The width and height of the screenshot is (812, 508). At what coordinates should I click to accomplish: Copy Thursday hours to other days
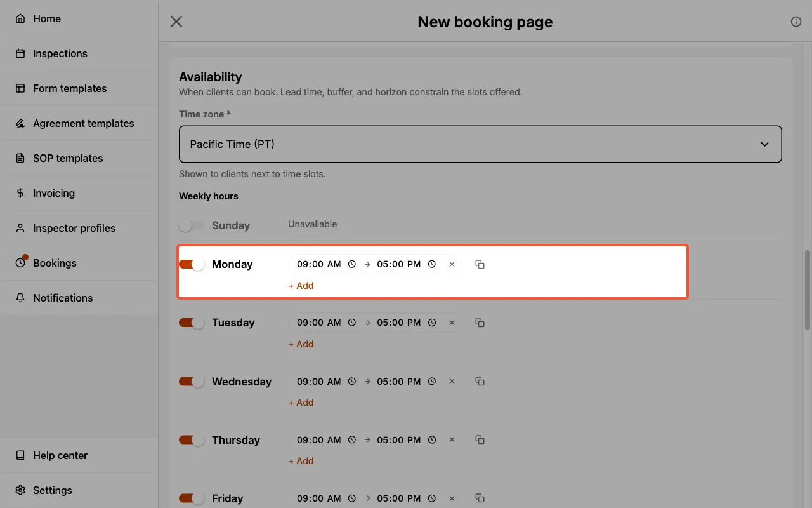click(480, 440)
